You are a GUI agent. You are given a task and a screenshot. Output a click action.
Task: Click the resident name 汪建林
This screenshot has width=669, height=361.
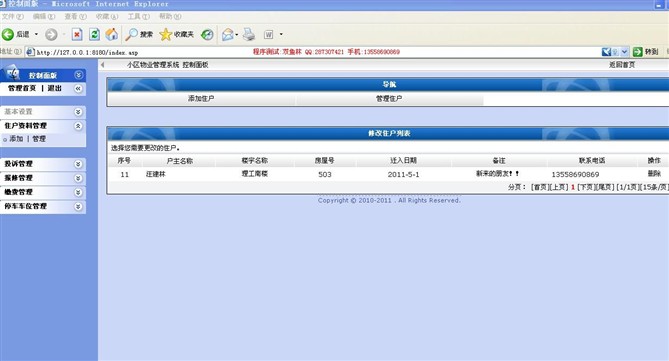pos(156,174)
